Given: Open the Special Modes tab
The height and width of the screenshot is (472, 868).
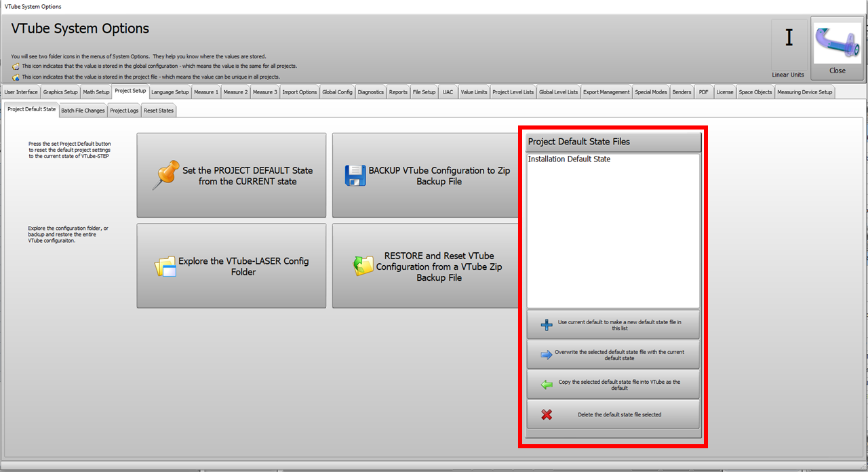Looking at the screenshot, I should tap(651, 92).
